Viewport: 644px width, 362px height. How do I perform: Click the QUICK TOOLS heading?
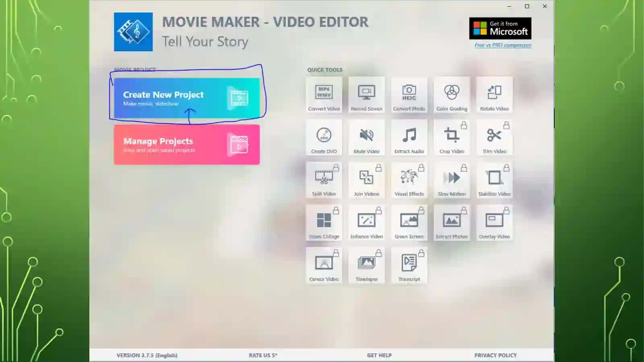[x=325, y=70]
